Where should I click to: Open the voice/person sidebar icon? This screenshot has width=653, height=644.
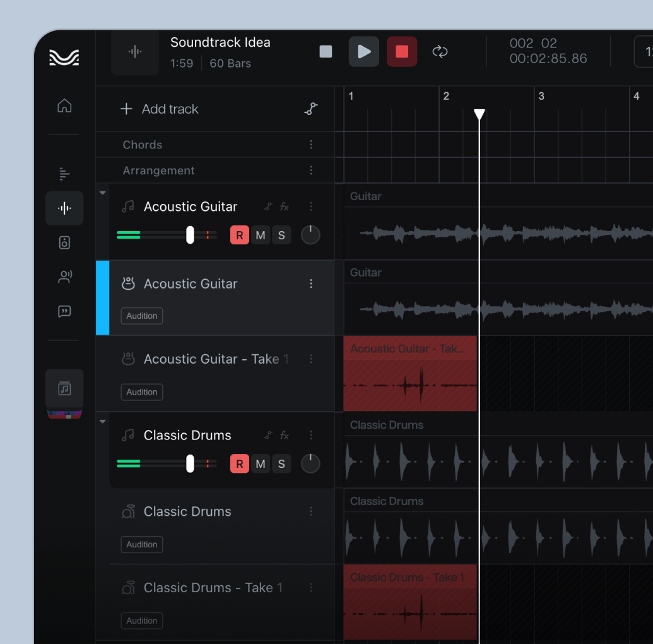(64, 277)
